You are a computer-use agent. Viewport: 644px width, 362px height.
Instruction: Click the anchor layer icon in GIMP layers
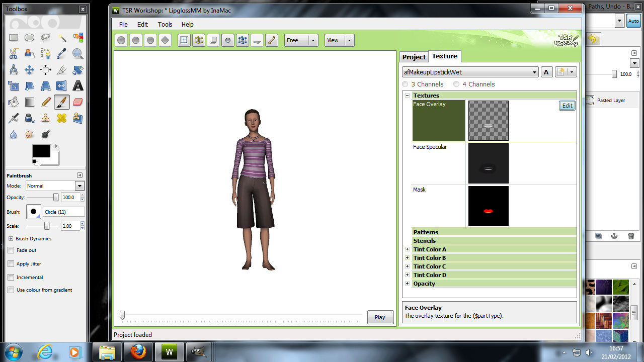614,236
